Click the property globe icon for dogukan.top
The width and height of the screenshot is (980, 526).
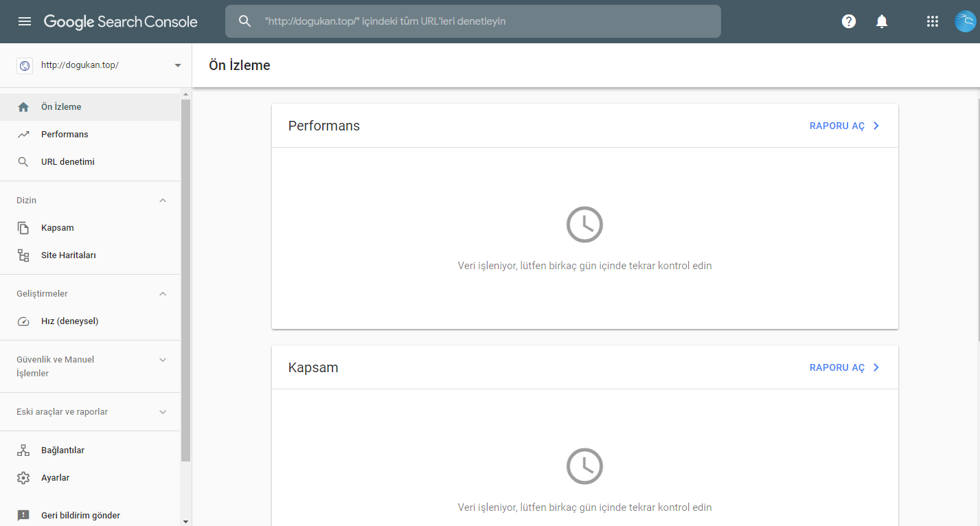(25, 65)
